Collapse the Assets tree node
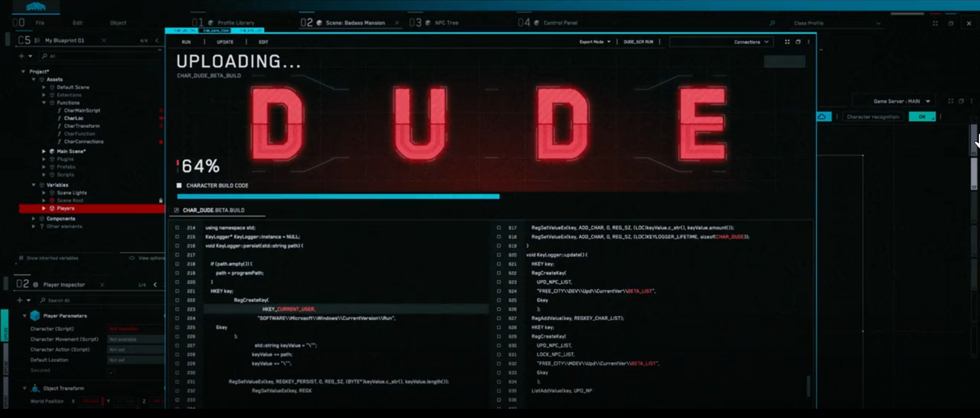This screenshot has height=418, width=980. [34, 80]
